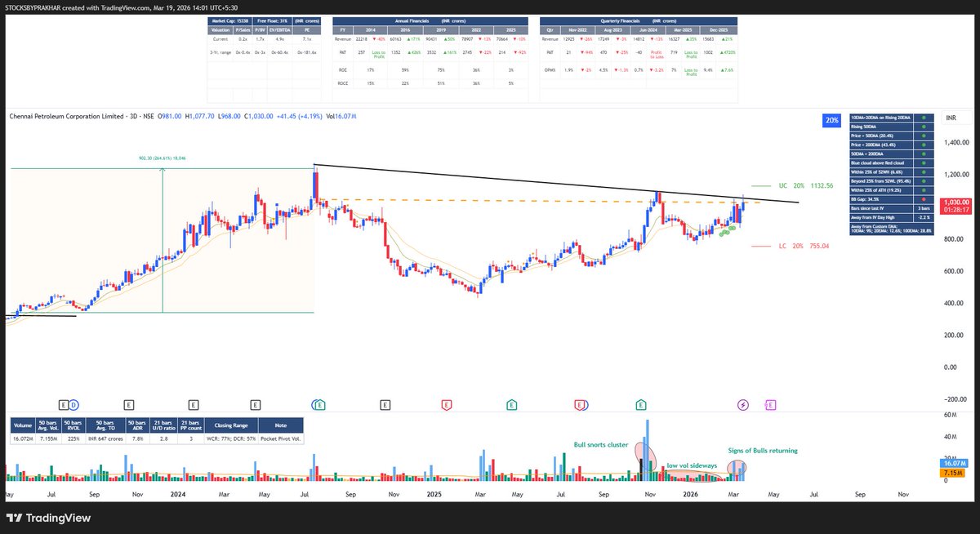Click the BB Gap: 34.5% row
980x534 pixels.
coord(892,198)
